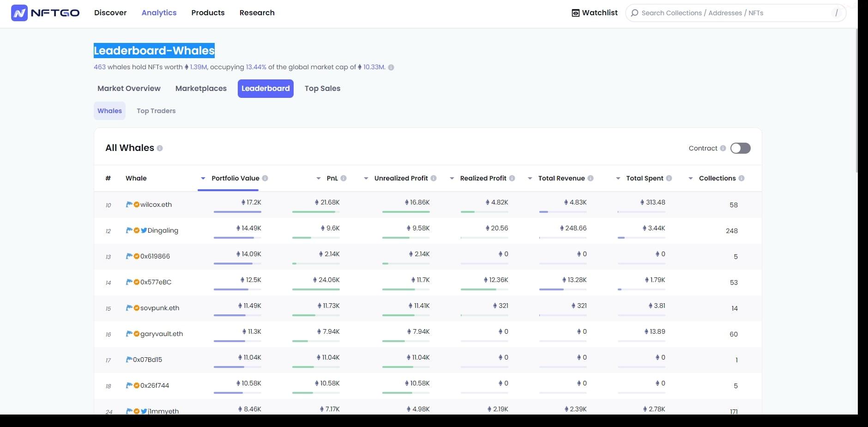
Task: Open sovpunk.eth whale profile
Action: tap(160, 308)
